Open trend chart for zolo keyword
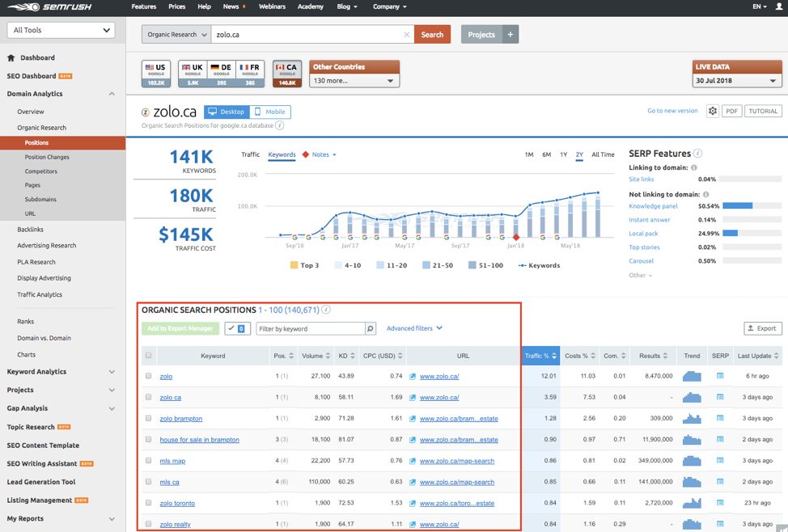This screenshot has height=532, width=788. tap(692, 376)
